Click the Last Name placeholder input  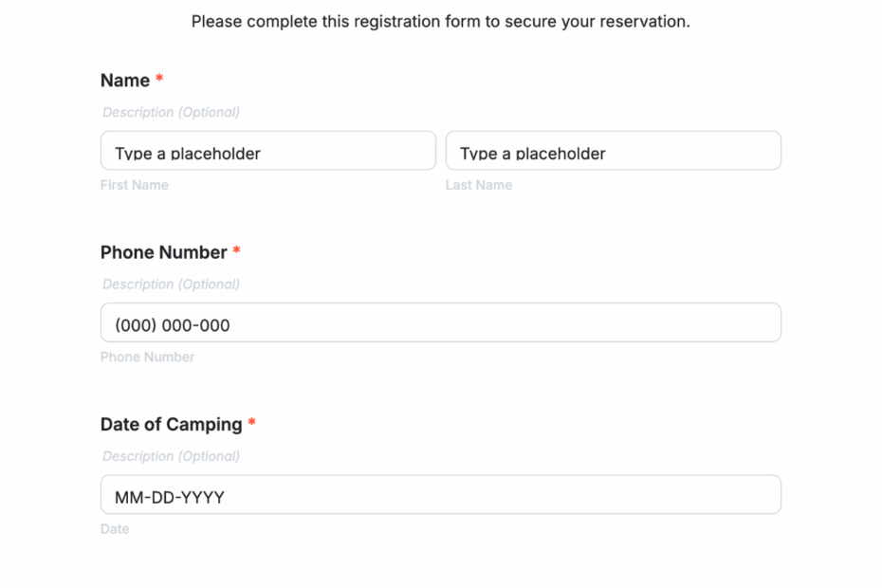(613, 150)
